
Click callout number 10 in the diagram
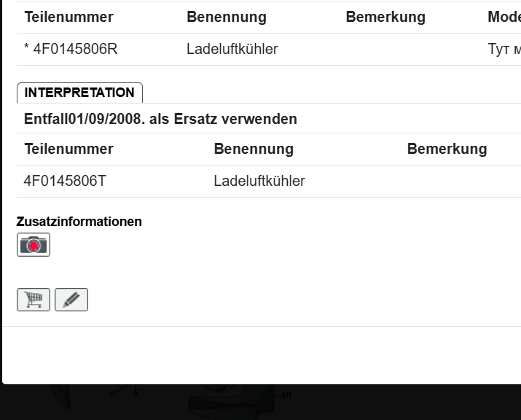point(286,395)
